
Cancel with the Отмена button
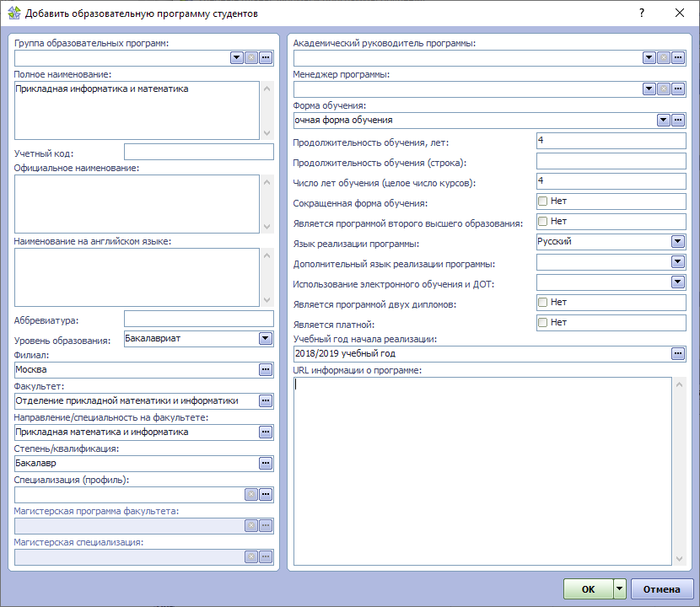[x=661, y=588]
